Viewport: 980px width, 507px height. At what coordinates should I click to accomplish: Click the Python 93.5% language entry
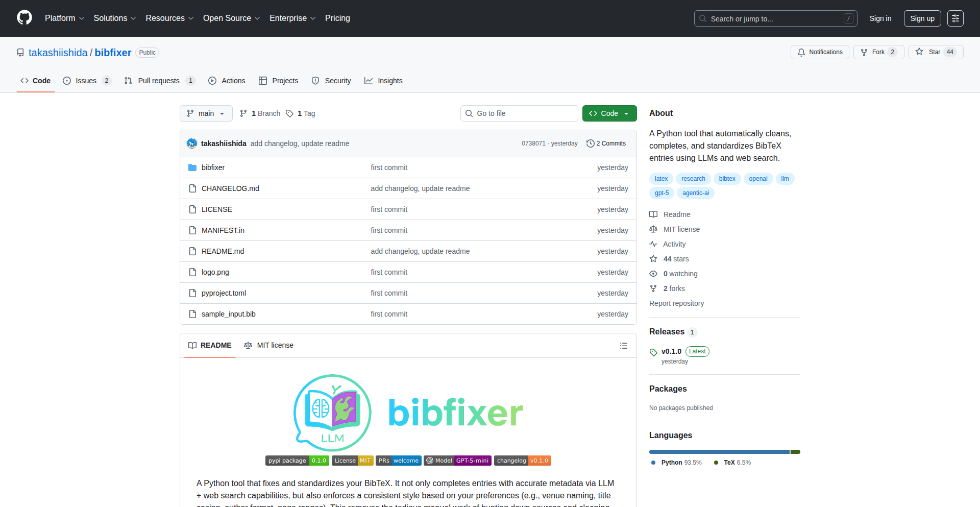676,463
